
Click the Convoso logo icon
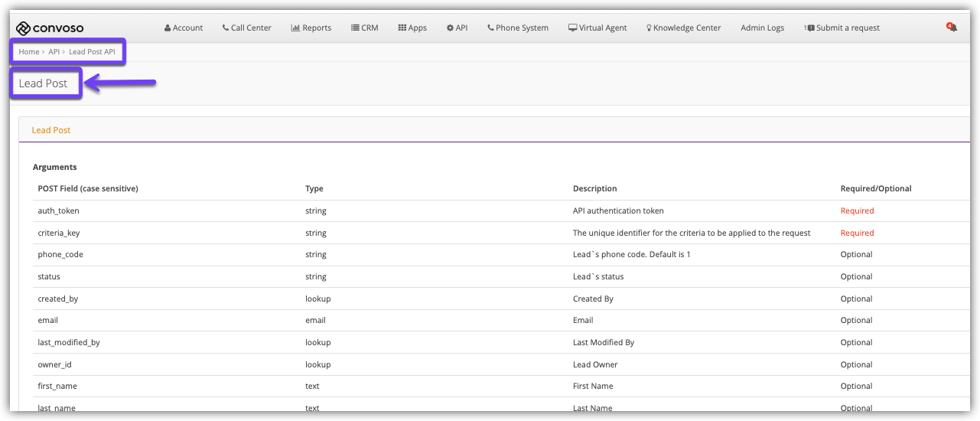23,28
